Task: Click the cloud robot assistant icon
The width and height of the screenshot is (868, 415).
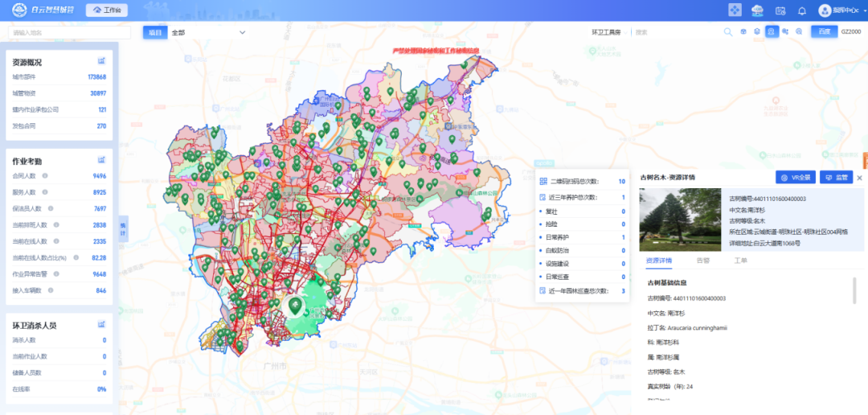Action: [x=757, y=10]
